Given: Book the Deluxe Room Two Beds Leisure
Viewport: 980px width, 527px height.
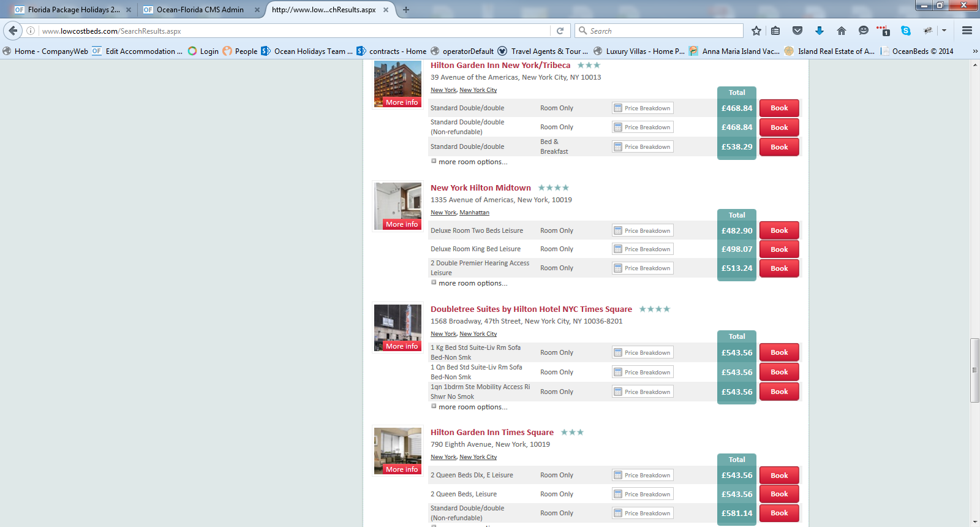Looking at the screenshot, I should 779,230.
